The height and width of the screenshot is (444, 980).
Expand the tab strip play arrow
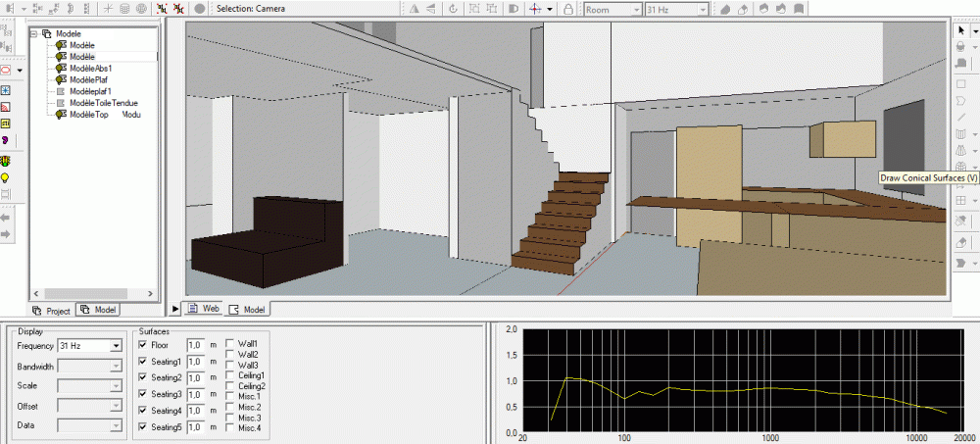175,309
